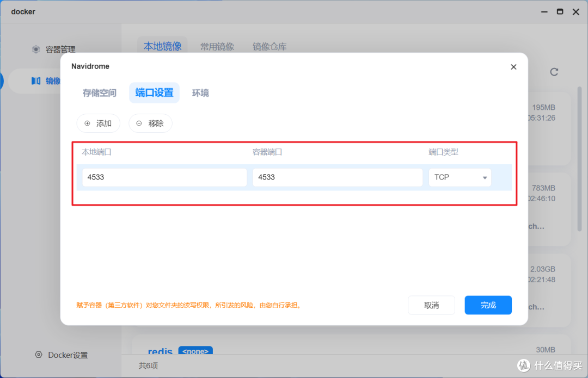The height and width of the screenshot is (378, 588).
Task: Switch to the 常用镜像 tab behind dialog
Action: pos(217,46)
